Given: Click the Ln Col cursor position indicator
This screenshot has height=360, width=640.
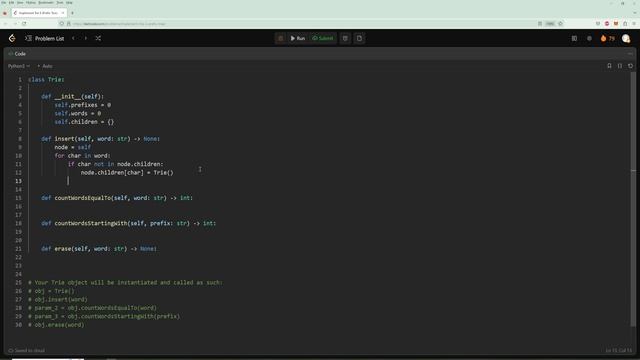Looking at the screenshot, I should tap(619, 350).
